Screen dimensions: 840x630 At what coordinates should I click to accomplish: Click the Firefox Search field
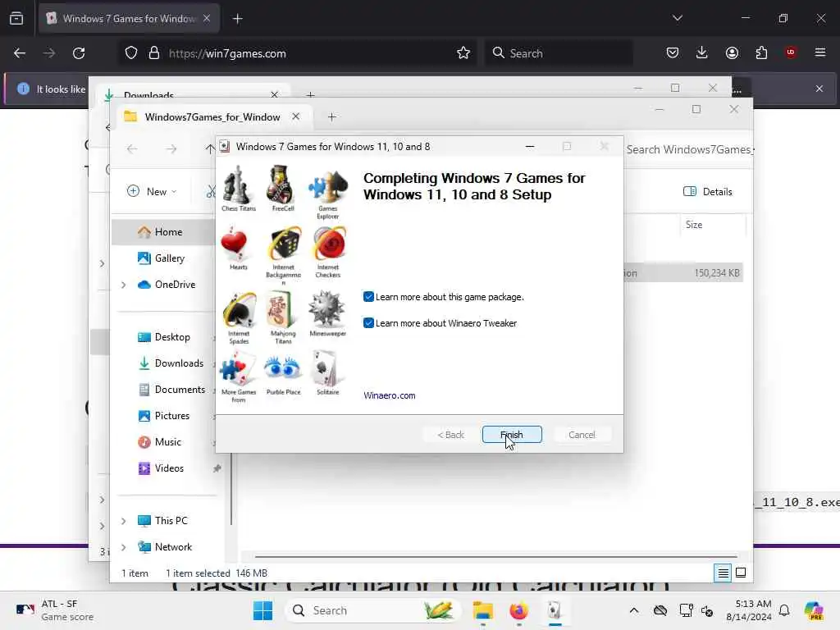tap(558, 53)
